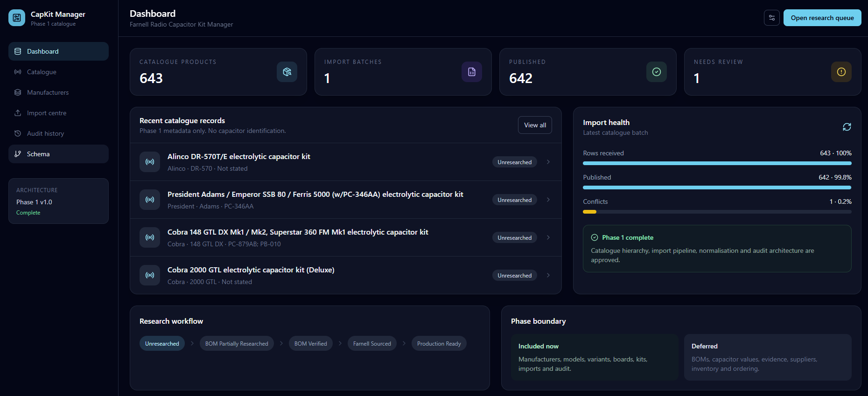Click the radio icon beside Cobra 2000 GTL kit
The image size is (868, 396).
click(x=150, y=275)
